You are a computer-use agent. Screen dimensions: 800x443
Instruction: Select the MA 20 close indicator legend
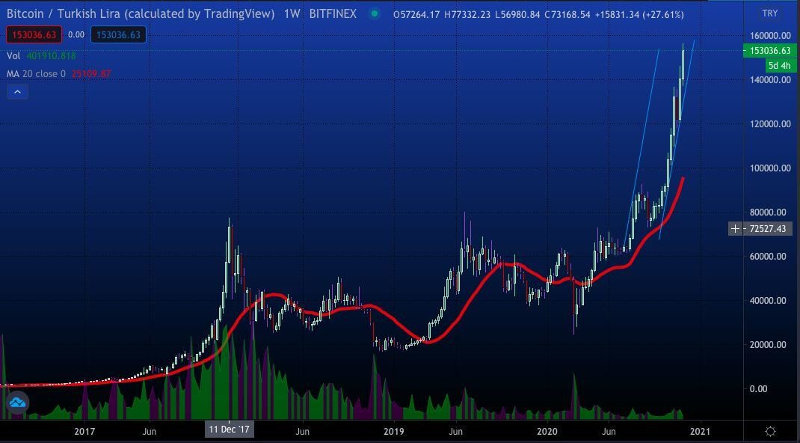(36, 73)
